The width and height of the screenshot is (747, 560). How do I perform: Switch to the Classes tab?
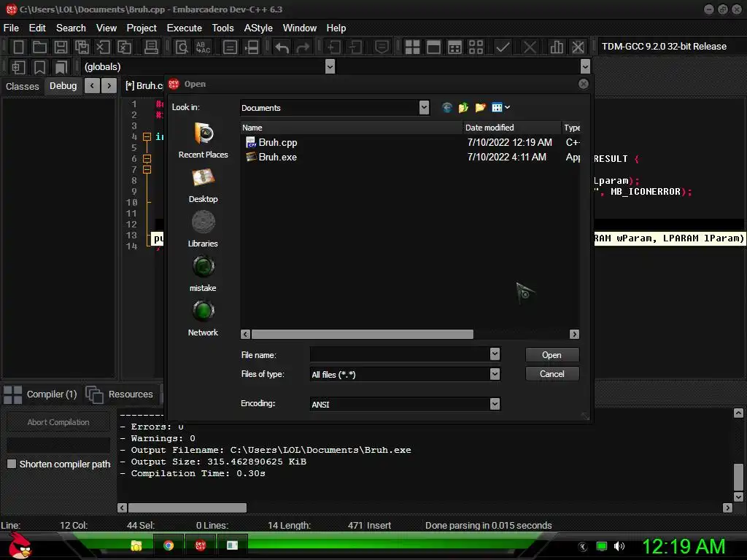pyautogui.click(x=23, y=86)
